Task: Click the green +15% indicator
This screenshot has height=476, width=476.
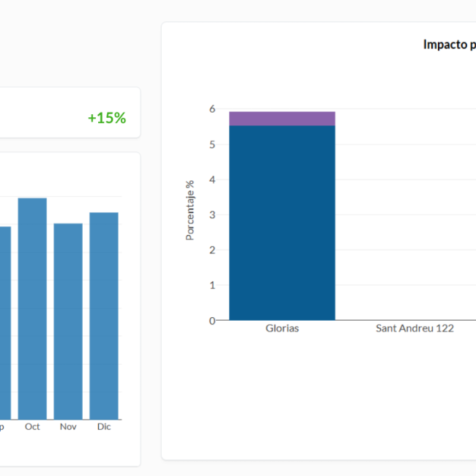Action: [107, 118]
